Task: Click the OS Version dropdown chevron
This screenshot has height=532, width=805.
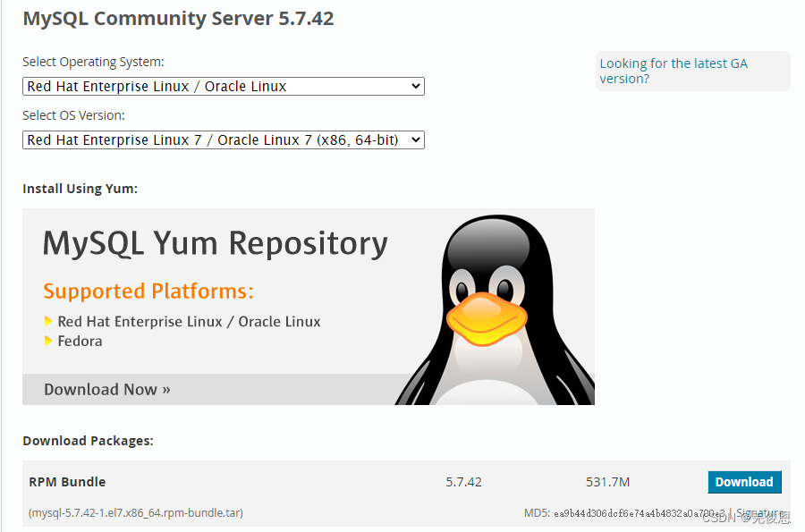Action: (x=416, y=139)
